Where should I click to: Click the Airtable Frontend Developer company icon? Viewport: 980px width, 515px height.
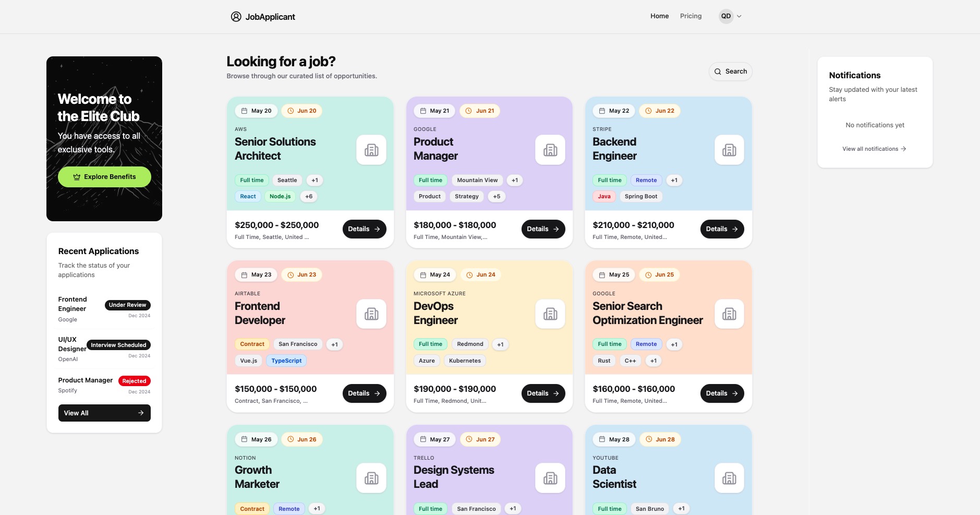(371, 314)
